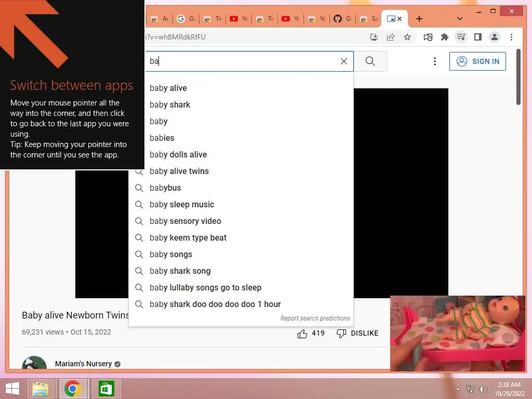
Task: Select suggestion 'baby dolls alive'
Action: pyautogui.click(x=241, y=154)
